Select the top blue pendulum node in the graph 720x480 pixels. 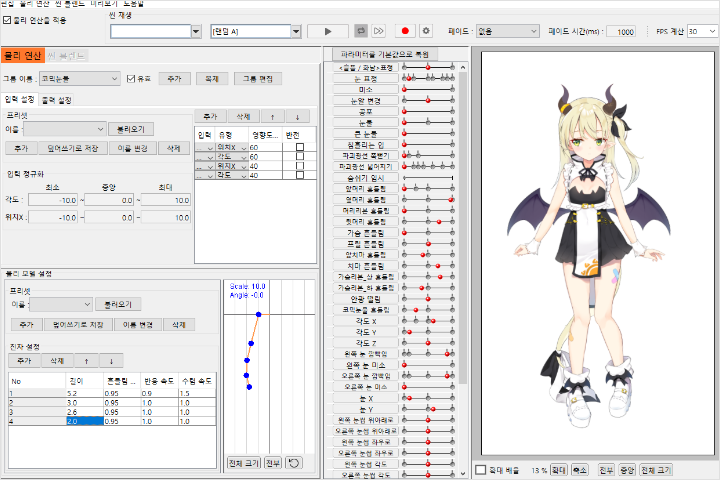(x=259, y=314)
